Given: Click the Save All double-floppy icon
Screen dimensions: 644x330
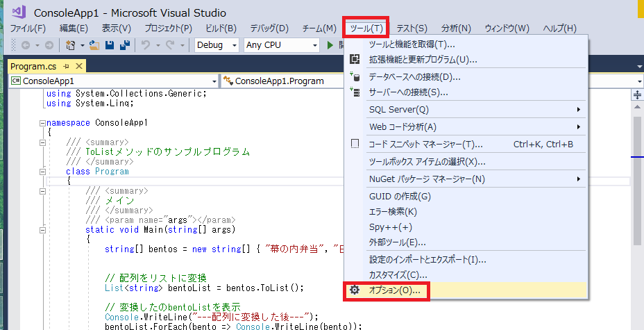Looking at the screenshot, I should click(125, 45).
